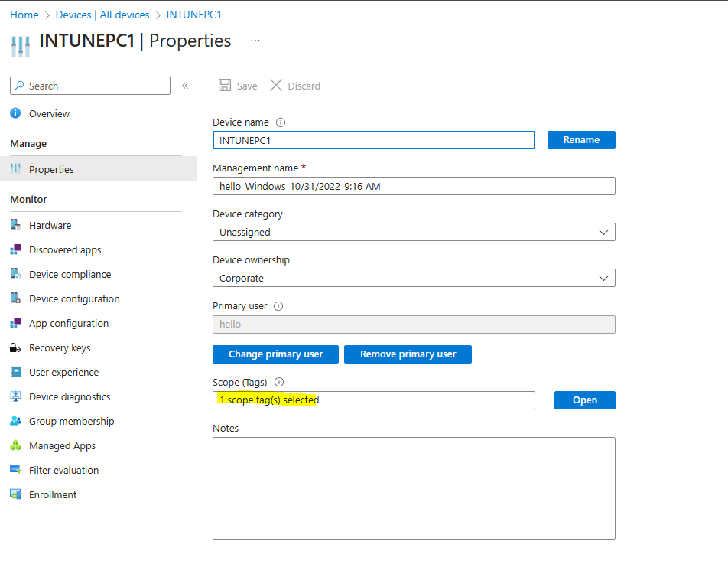
Task: Click the Save disk icon
Action: pos(225,85)
